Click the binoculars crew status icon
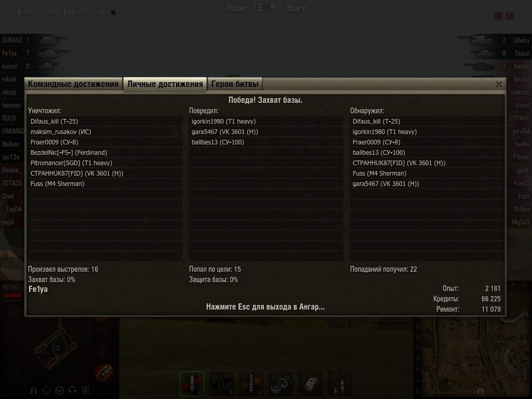 pos(34,391)
